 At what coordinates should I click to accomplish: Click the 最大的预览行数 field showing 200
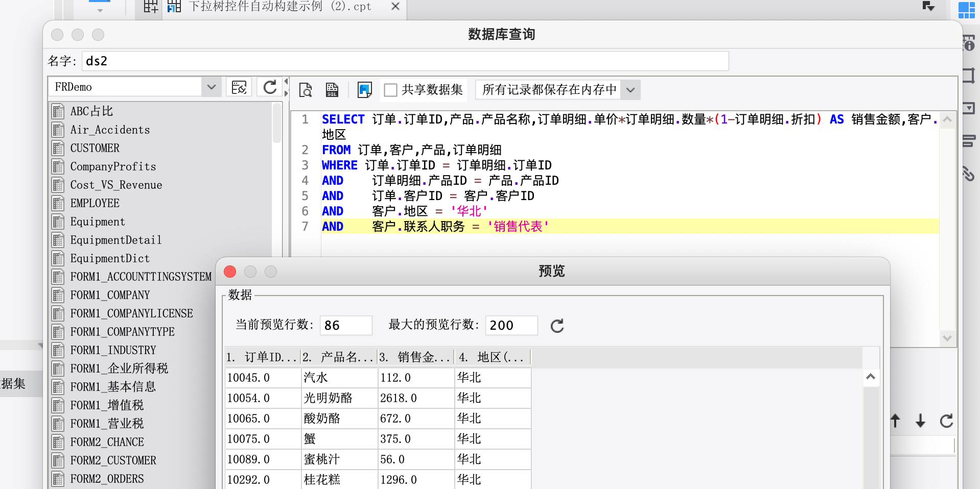coord(511,325)
